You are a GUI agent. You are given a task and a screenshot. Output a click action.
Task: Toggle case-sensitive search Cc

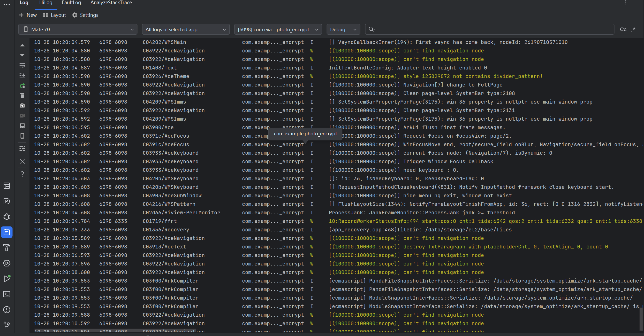623,29
